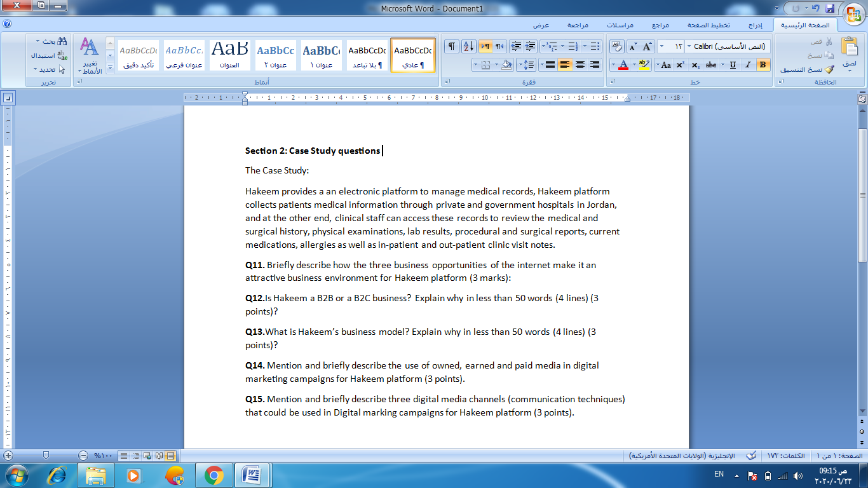Toggle Italic formatting on
The image size is (868, 488).
pos(747,64)
